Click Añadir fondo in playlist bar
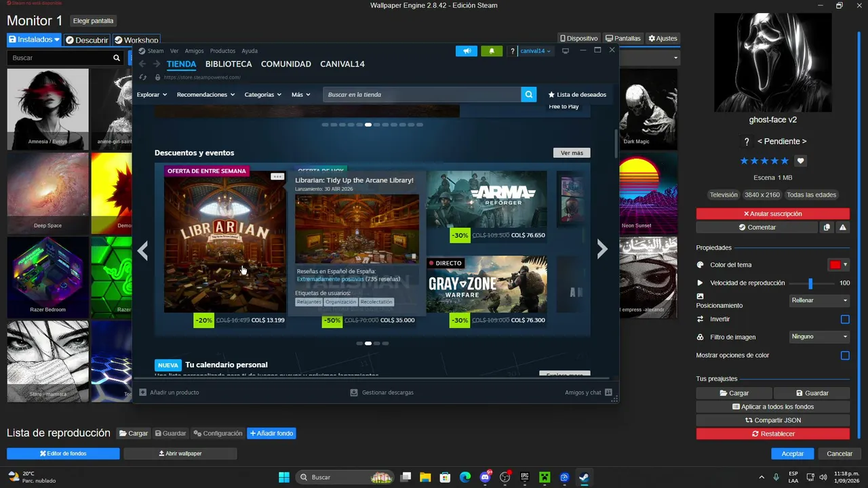Screen dimensions: 868x488 click(271, 434)
